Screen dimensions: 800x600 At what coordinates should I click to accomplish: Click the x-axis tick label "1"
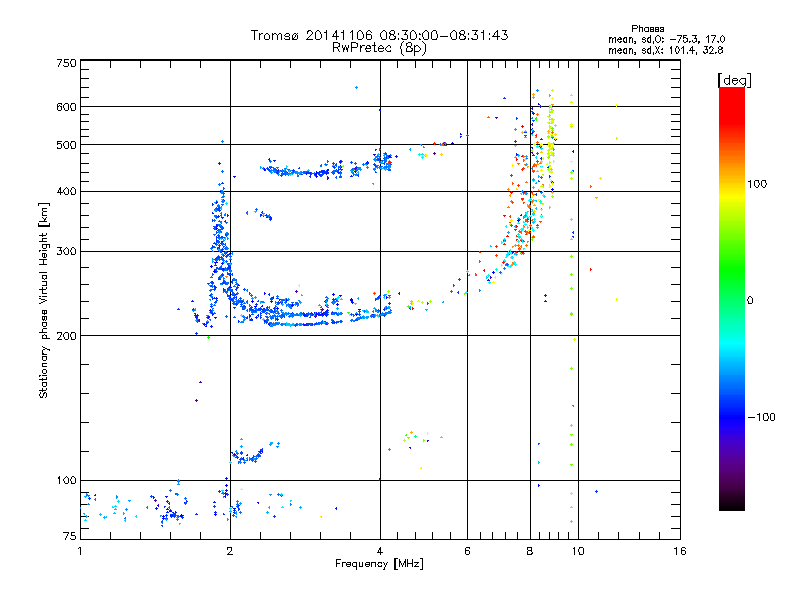click(x=80, y=551)
